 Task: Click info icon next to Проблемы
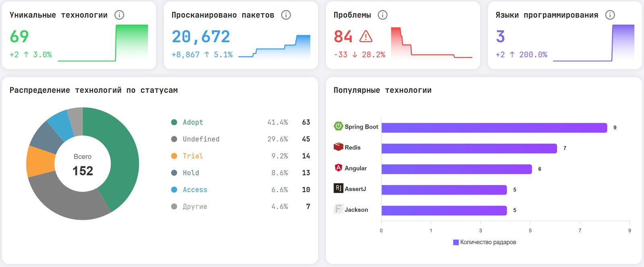pos(382,15)
